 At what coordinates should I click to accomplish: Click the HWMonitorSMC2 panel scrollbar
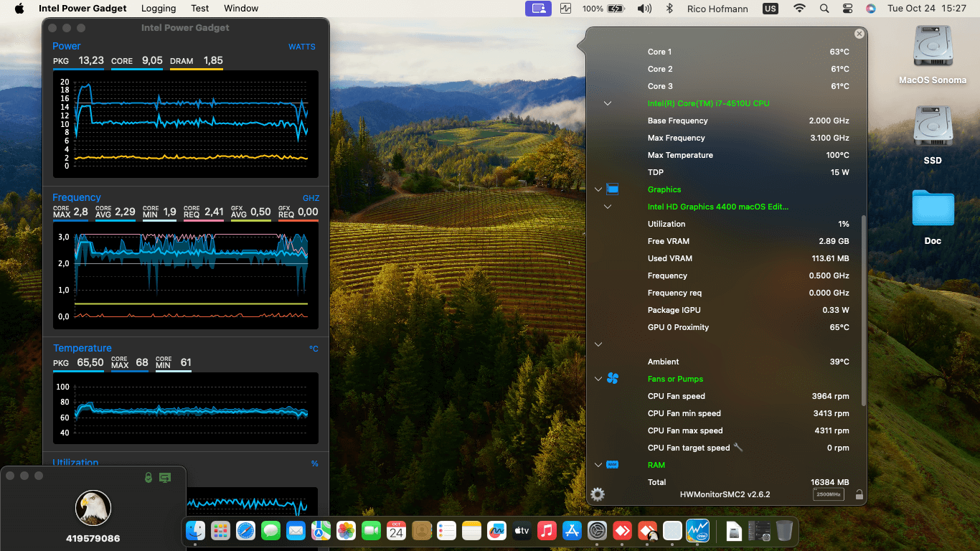click(863, 309)
